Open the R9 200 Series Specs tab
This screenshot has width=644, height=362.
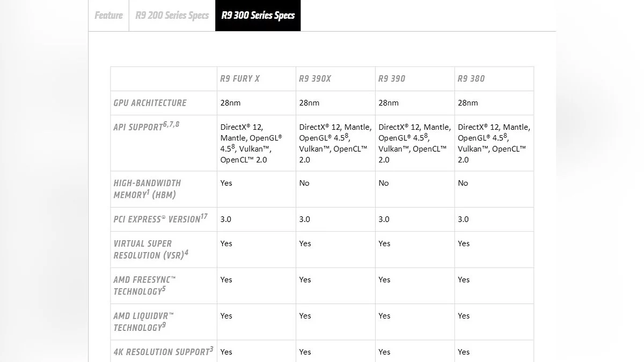[172, 16]
